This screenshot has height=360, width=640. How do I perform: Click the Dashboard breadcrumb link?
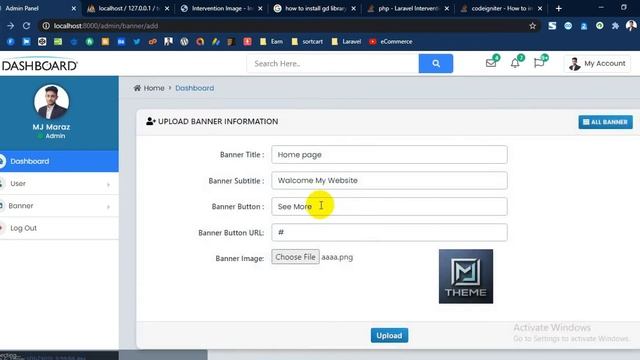(195, 88)
